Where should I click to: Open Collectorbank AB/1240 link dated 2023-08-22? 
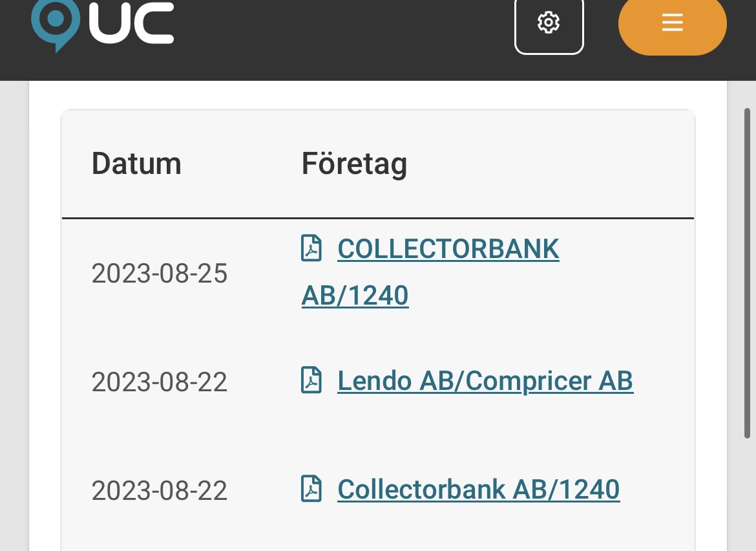(478, 489)
